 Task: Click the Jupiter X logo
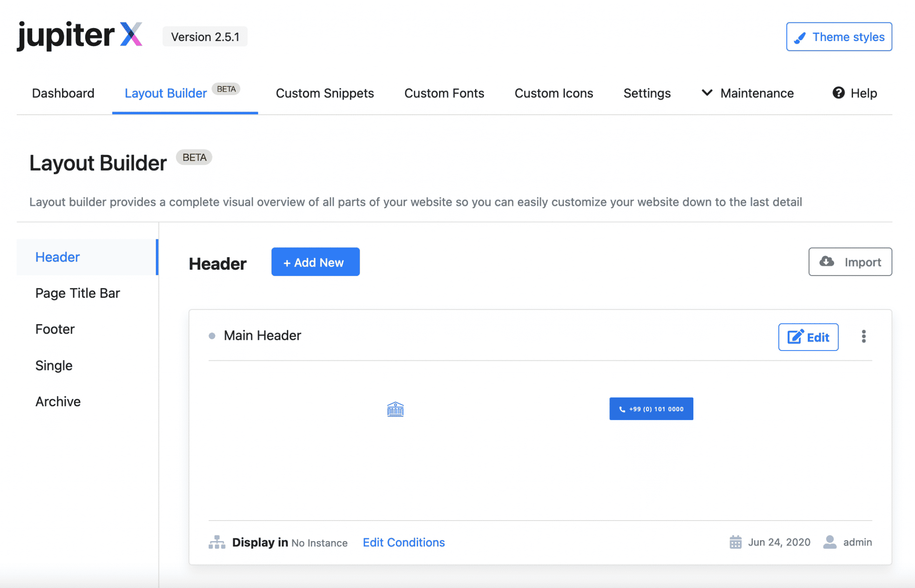(x=80, y=36)
